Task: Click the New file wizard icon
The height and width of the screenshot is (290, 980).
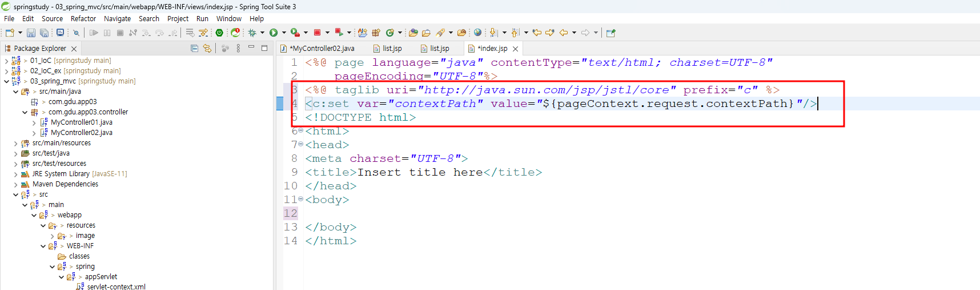Action: [10, 33]
